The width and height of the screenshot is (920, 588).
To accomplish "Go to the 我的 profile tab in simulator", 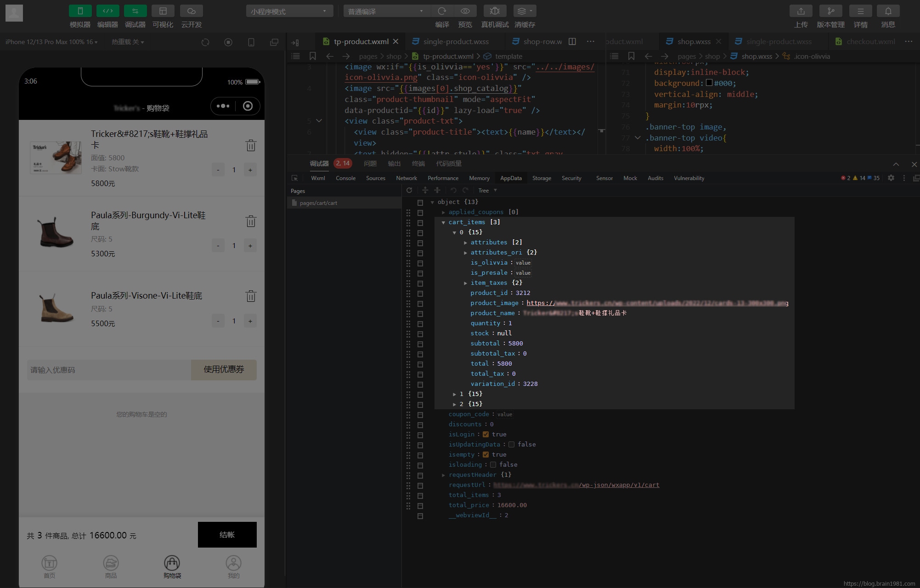I will click(x=233, y=567).
